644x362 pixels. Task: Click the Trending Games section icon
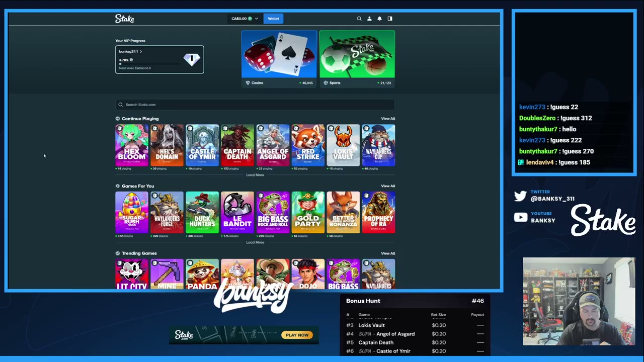coord(118,253)
